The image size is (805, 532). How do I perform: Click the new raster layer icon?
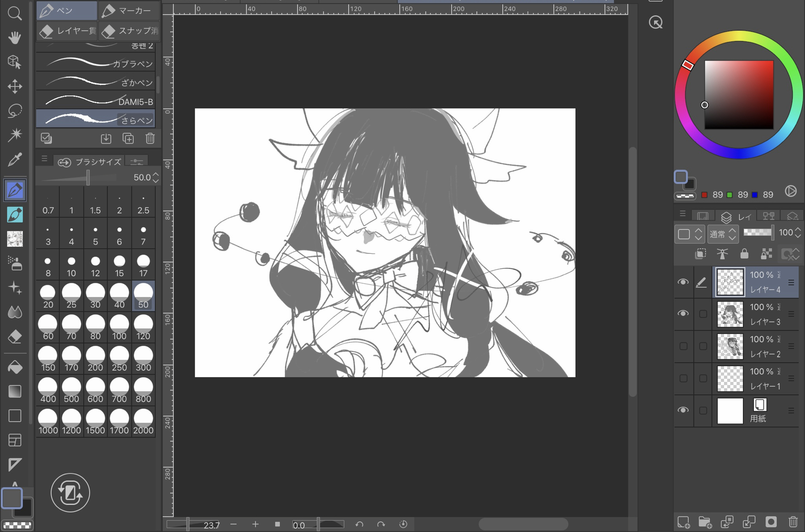(683, 522)
